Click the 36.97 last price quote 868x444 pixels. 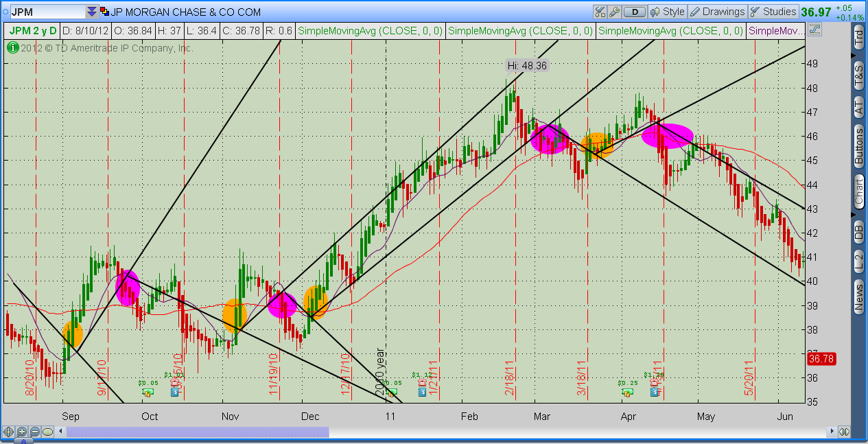pos(816,12)
